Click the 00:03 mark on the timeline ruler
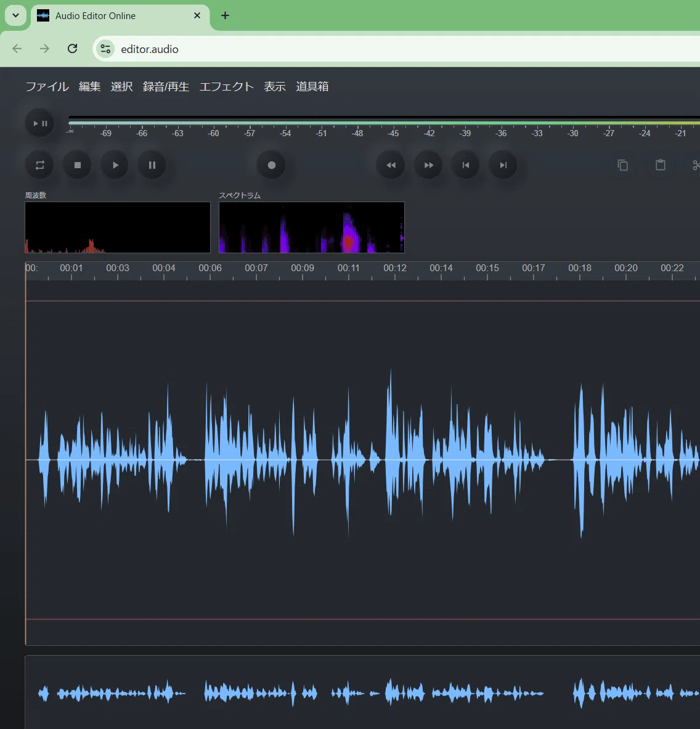Image resolution: width=700 pixels, height=729 pixels. pos(118,268)
